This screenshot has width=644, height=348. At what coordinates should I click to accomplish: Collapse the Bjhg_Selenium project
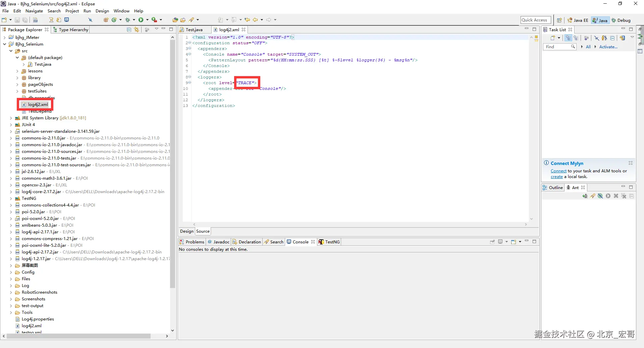tap(4, 44)
